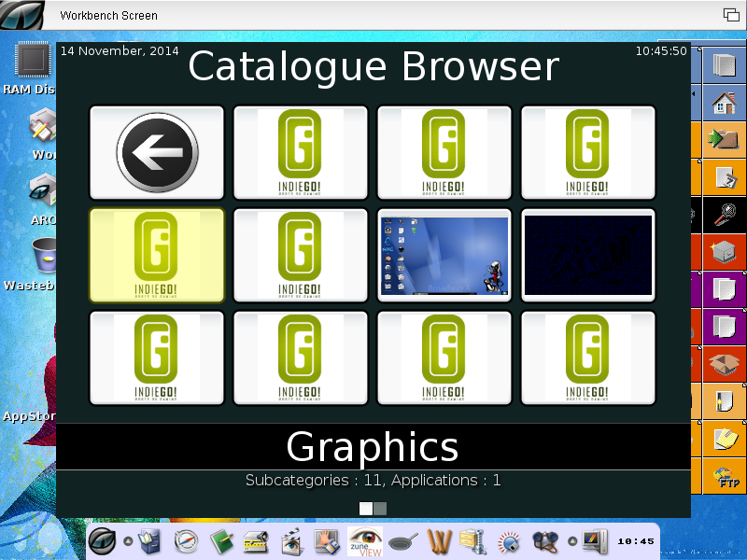
Task: Open the zipped file cabinet dock icon
Action: 473,541
